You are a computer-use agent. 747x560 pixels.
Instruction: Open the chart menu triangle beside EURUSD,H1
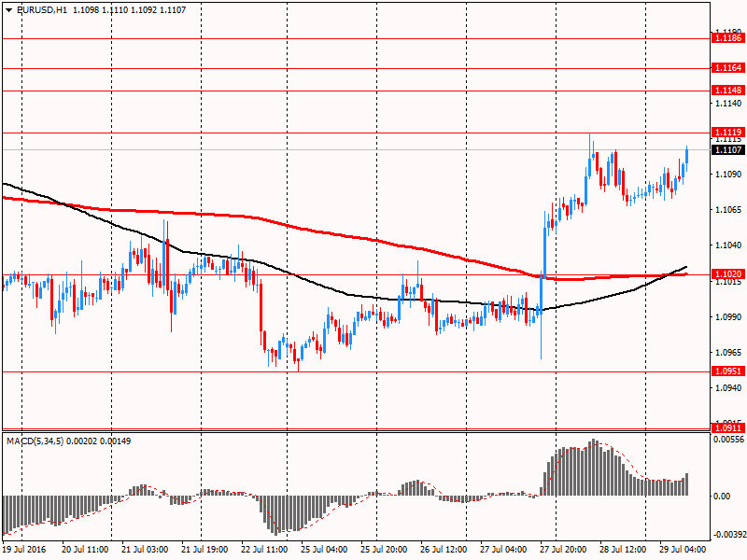[x=8, y=9]
